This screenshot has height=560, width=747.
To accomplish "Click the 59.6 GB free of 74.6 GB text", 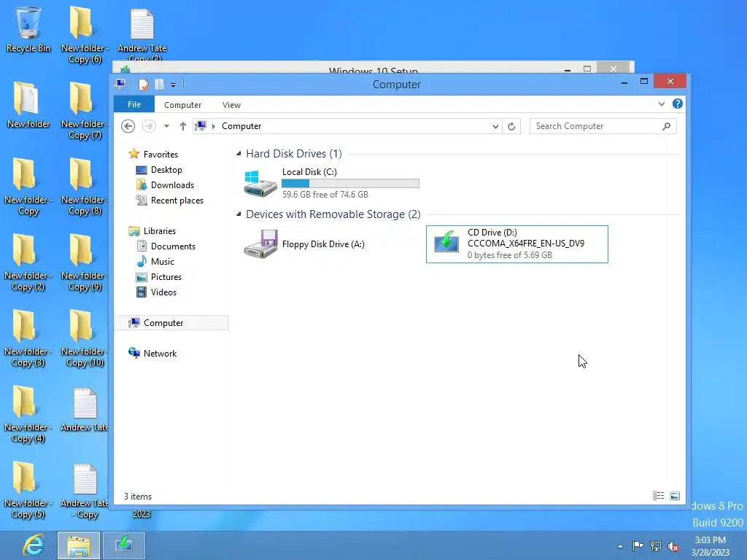I will tap(325, 194).
